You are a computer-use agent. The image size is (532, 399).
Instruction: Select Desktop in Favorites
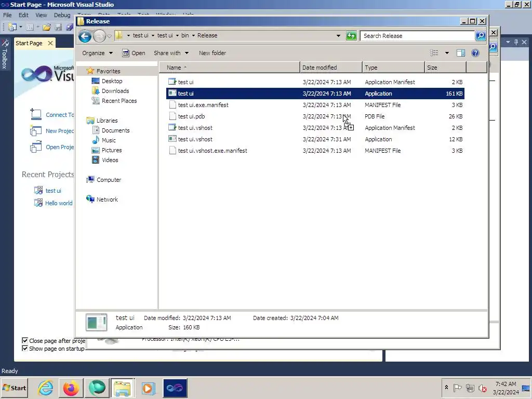click(x=112, y=81)
